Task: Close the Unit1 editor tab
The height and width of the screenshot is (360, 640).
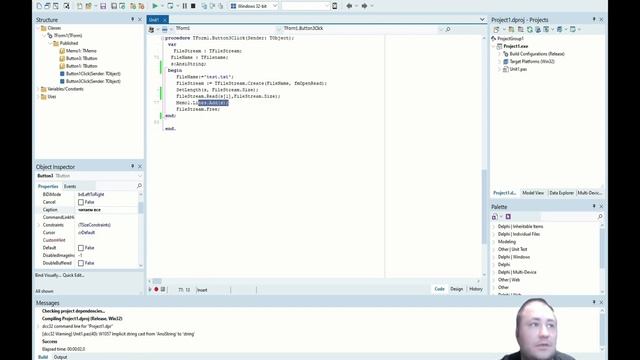Action: click(165, 20)
